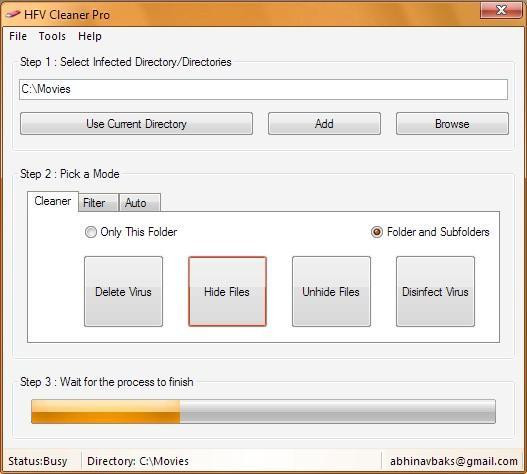Viewport: 527px width, 474px height.
Task: Select the Only This Folder option
Action: pos(131,232)
